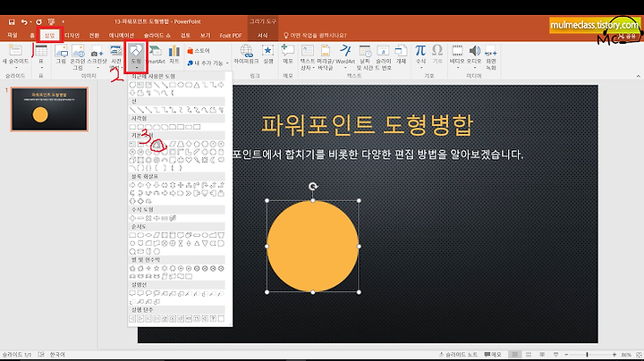The width and height of the screenshot is (644, 361).
Task: Open the 파일 (File) tab
Action: (x=13, y=35)
